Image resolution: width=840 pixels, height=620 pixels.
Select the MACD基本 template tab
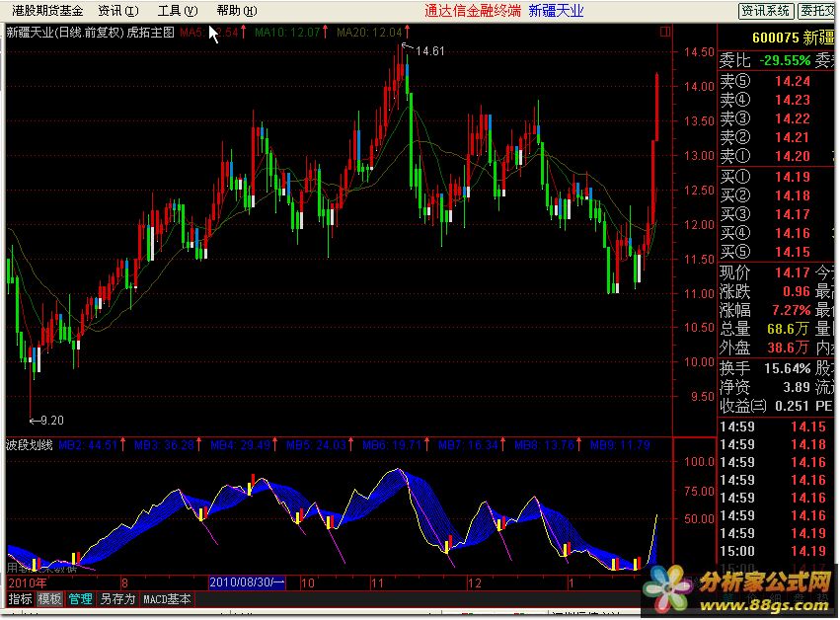pyautogui.click(x=167, y=598)
